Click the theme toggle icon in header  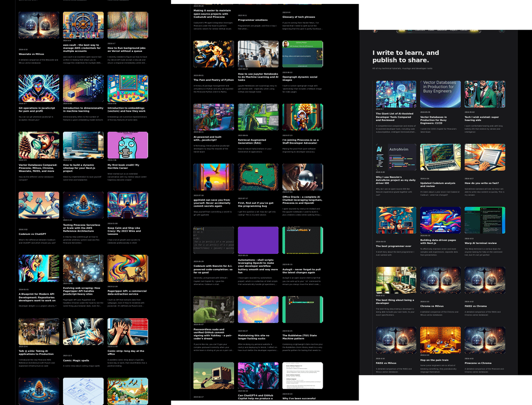tap(501, 31)
